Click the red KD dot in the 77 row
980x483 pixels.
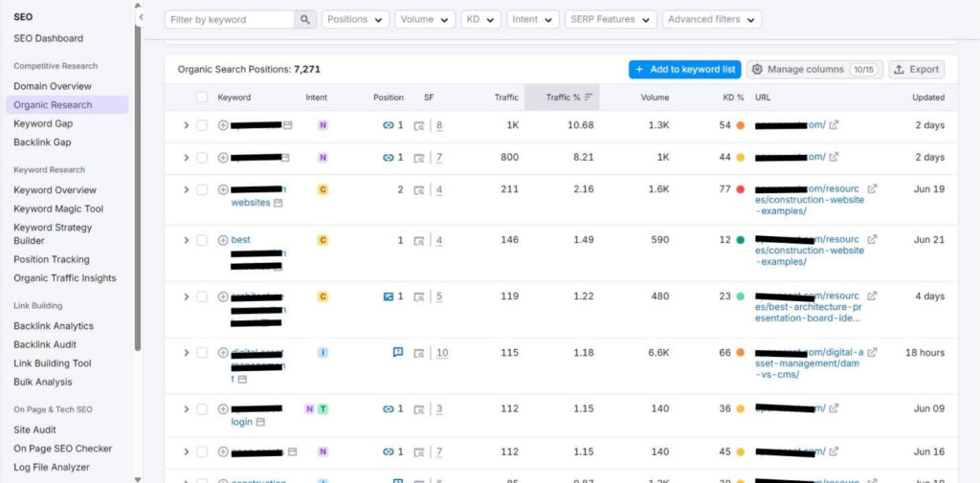click(740, 189)
